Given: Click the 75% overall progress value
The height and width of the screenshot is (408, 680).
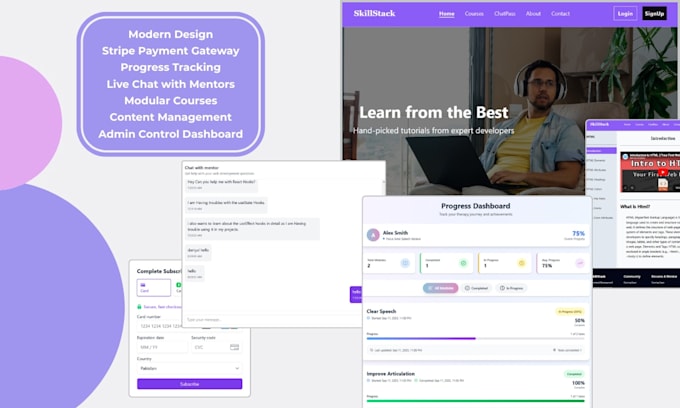Looking at the screenshot, I should (x=579, y=233).
